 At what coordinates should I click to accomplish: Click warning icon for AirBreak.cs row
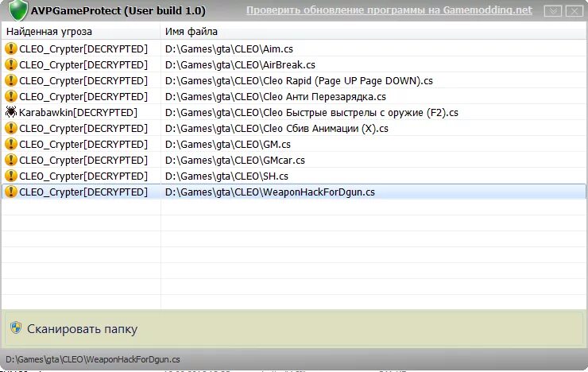coord(11,64)
